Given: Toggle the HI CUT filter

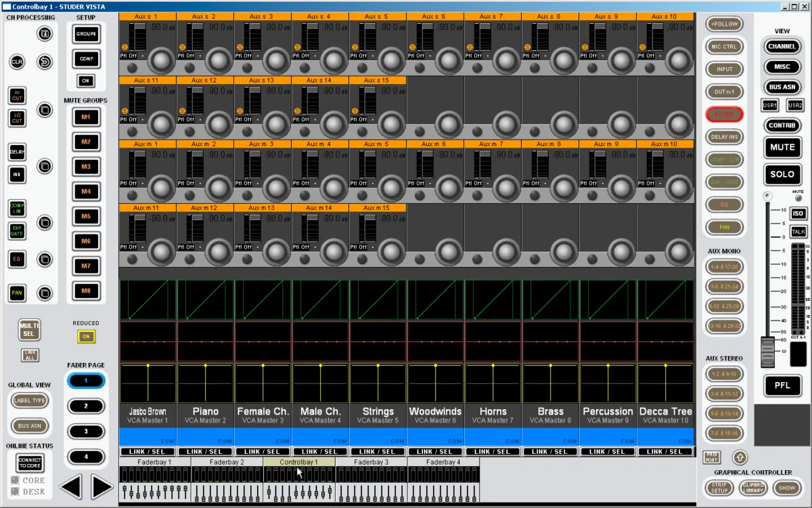Looking at the screenshot, I should 17,96.
